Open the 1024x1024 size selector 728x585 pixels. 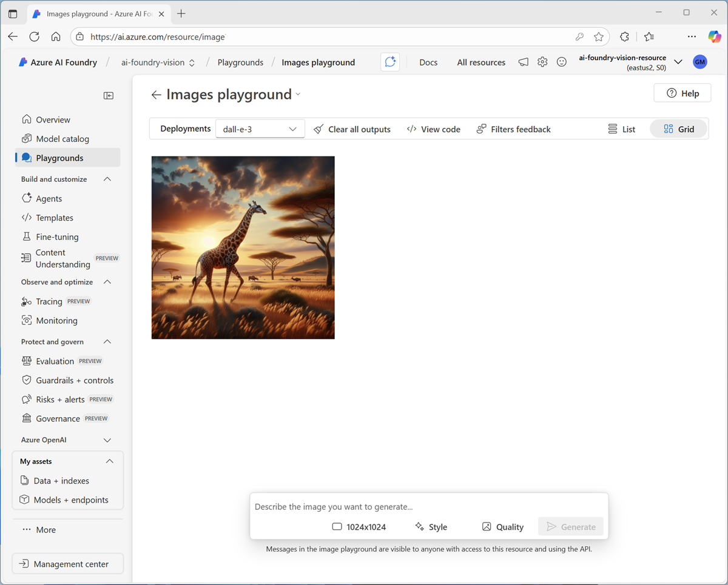click(359, 527)
